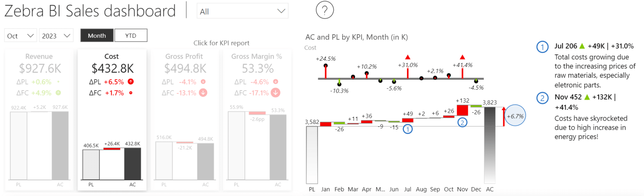Switch to the Month view toggle
This screenshot has width=644, height=196.
97,36
